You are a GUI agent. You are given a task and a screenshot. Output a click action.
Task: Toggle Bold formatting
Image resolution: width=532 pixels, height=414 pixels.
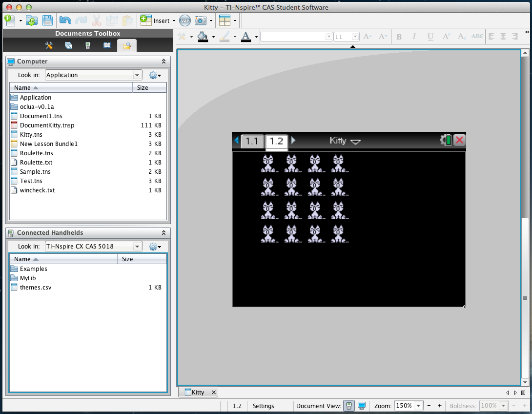click(399, 37)
